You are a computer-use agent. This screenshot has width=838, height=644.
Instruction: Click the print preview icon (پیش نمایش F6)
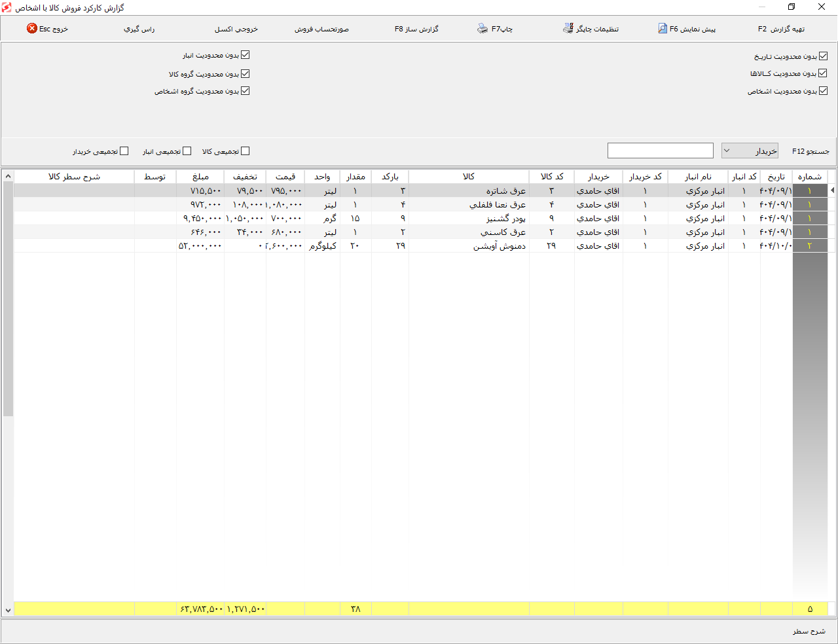pyautogui.click(x=663, y=29)
